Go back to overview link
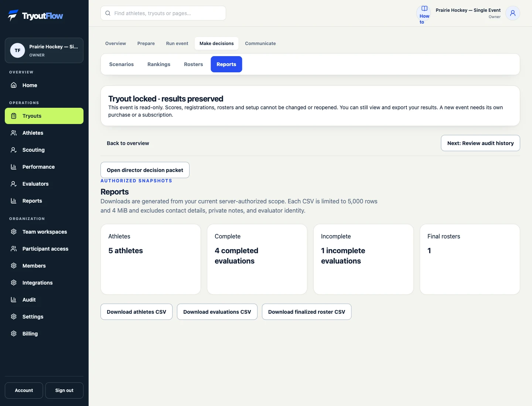Viewport: 532px width, 406px height. point(128,143)
